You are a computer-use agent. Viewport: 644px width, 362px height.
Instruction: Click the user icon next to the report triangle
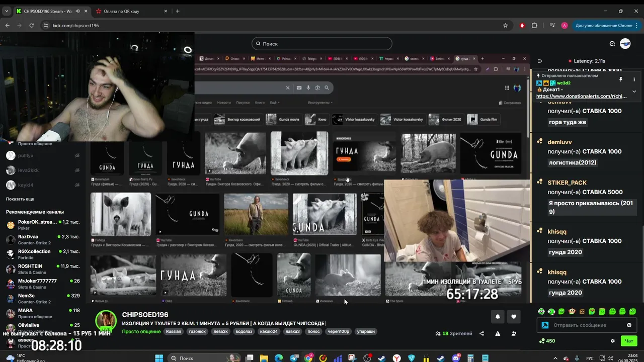[514, 333]
